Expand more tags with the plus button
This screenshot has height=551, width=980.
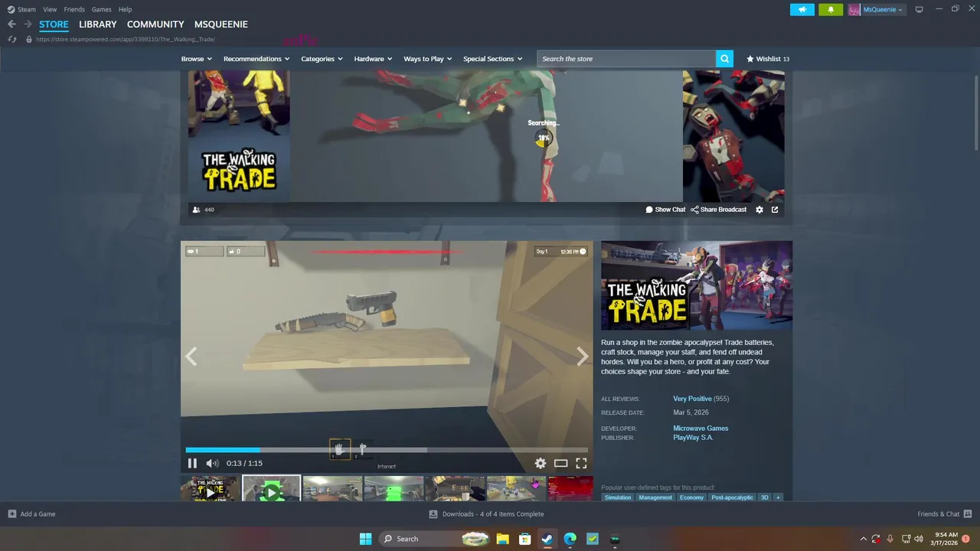pos(778,497)
